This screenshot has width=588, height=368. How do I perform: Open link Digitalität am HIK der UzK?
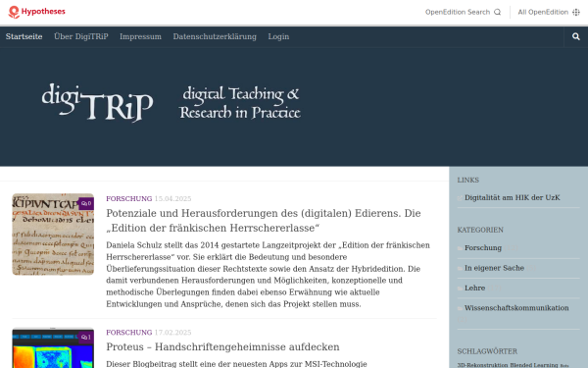pyautogui.click(x=513, y=197)
